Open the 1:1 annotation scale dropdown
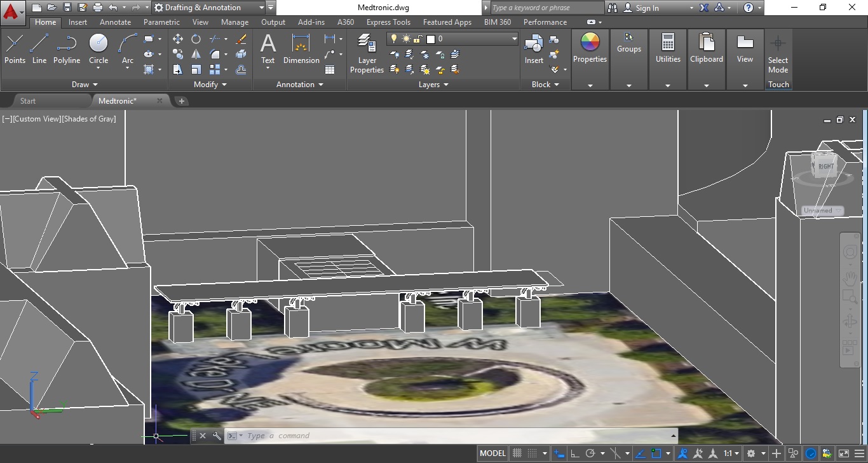 pos(732,453)
